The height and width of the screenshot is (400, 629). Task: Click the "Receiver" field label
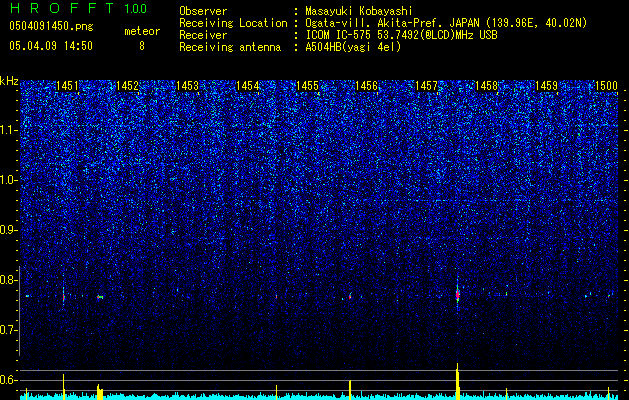tap(203, 35)
